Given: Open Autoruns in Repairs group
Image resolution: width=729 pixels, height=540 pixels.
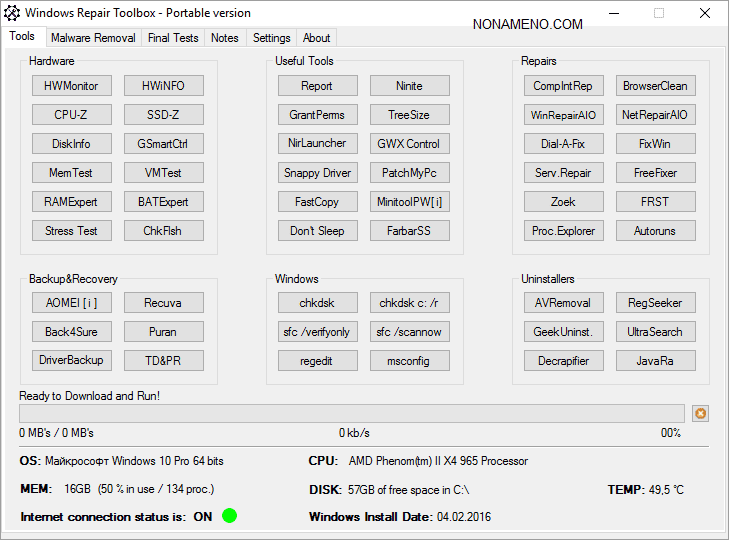Looking at the screenshot, I should [x=655, y=231].
